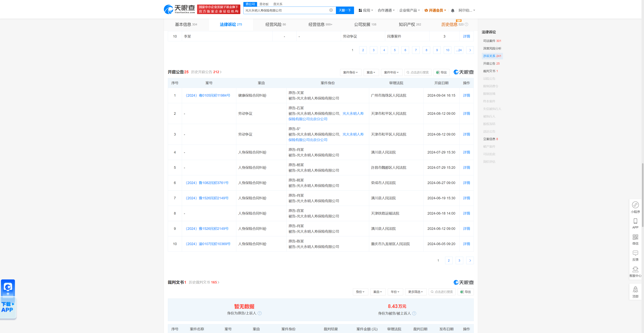
Task: Go to next page arrow of 涉诉关系 list
Action: (x=470, y=50)
